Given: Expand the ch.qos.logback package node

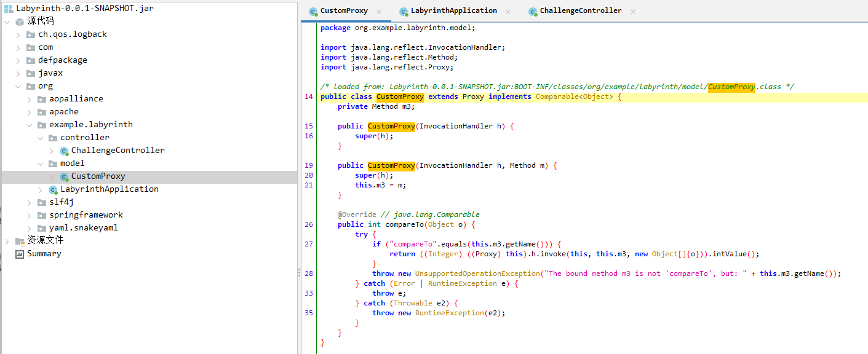Looking at the screenshot, I should (x=18, y=34).
